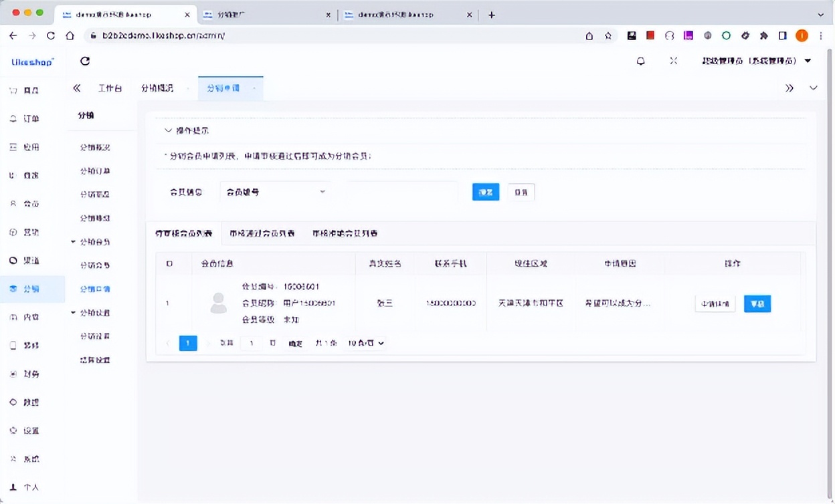Click the member search input field

click(402, 192)
